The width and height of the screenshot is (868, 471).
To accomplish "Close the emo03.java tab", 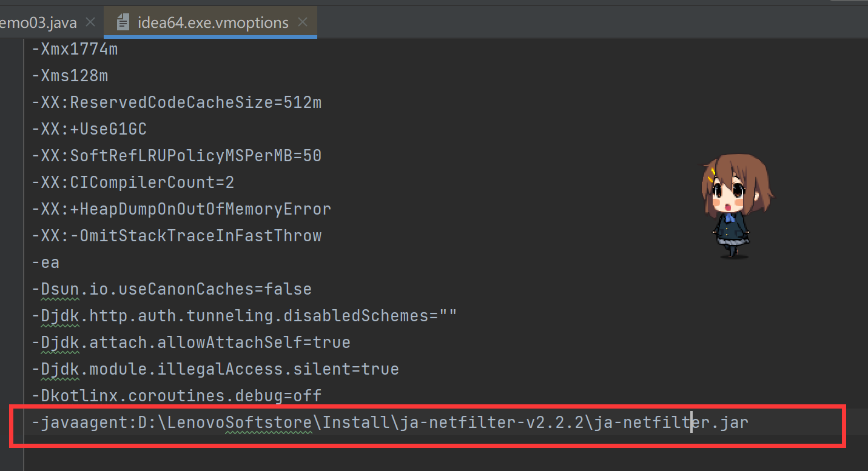I will click(90, 23).
